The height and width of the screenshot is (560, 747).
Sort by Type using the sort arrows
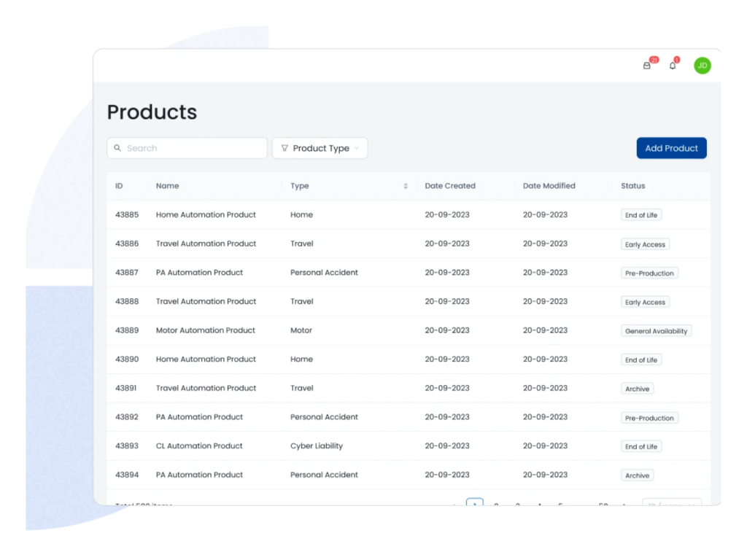coord(406,186)
